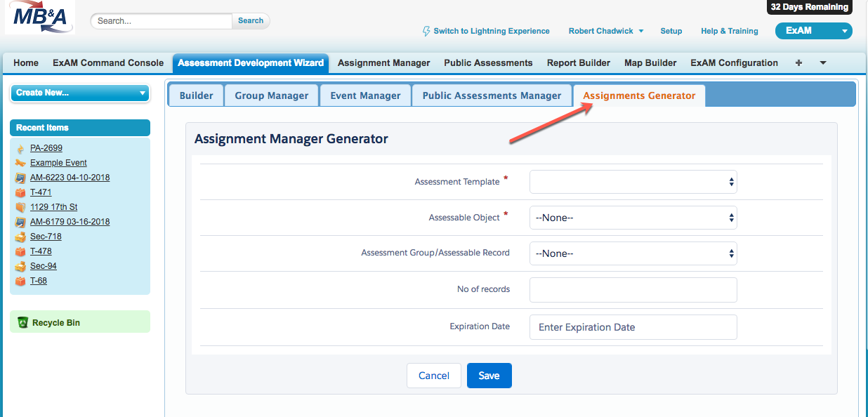Image resolution: width=868 pixels, height=417 pixels.
Task: Switch to the Group Manager subtab
Action: click(x=271, y=95)
